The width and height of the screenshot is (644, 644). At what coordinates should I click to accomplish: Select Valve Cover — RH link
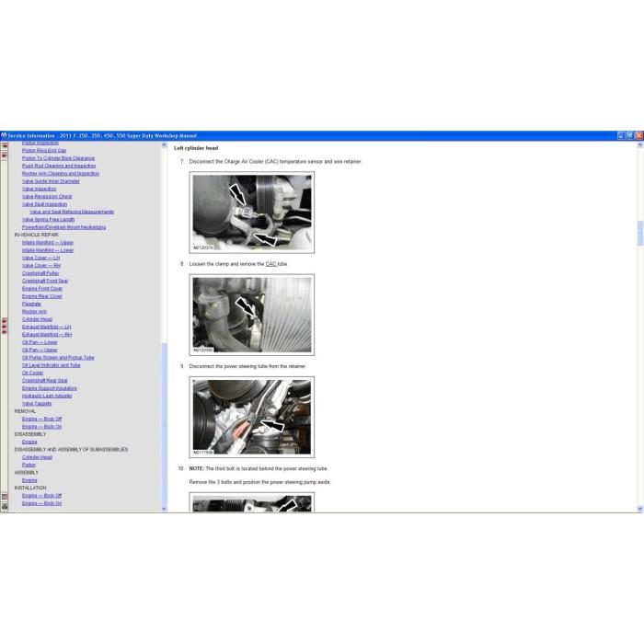[41, 266]
